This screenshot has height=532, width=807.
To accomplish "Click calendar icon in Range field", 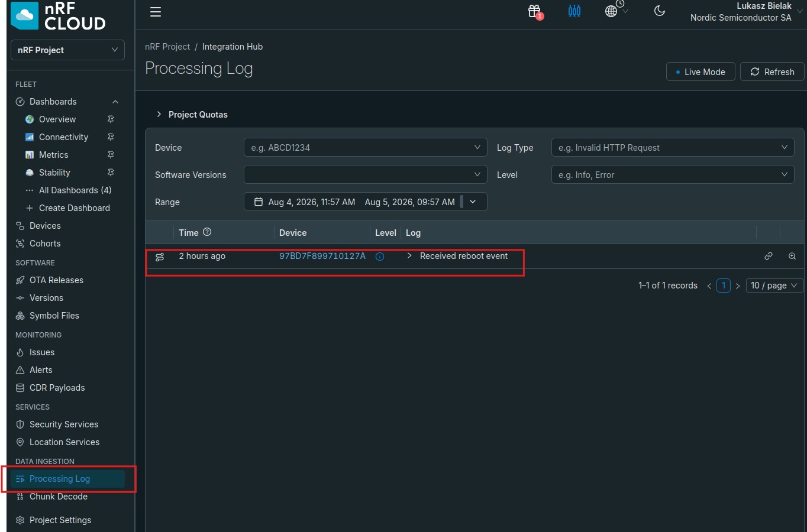I will (259, 202).
